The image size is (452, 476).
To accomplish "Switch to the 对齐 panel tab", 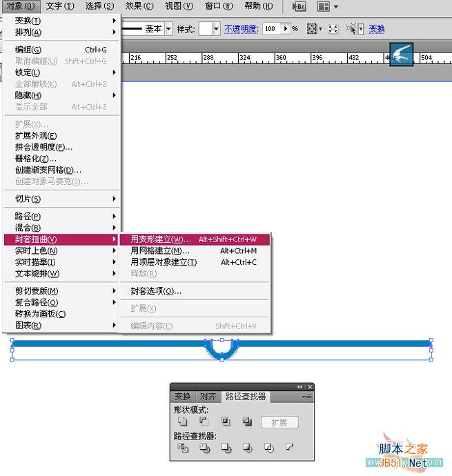I will point(208,397).
